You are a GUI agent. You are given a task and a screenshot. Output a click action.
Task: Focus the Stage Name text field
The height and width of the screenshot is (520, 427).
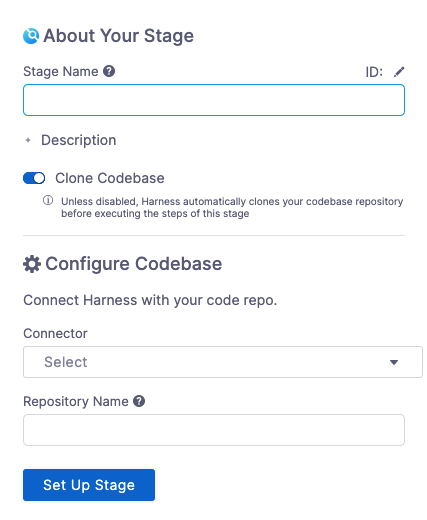[x=214, y=100]
